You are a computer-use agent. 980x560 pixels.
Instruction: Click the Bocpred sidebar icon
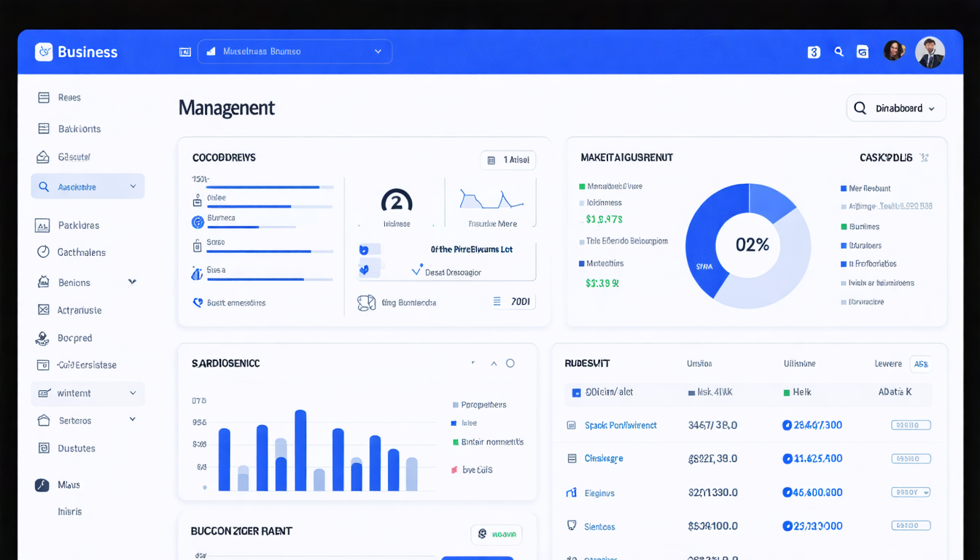point(43,338)
